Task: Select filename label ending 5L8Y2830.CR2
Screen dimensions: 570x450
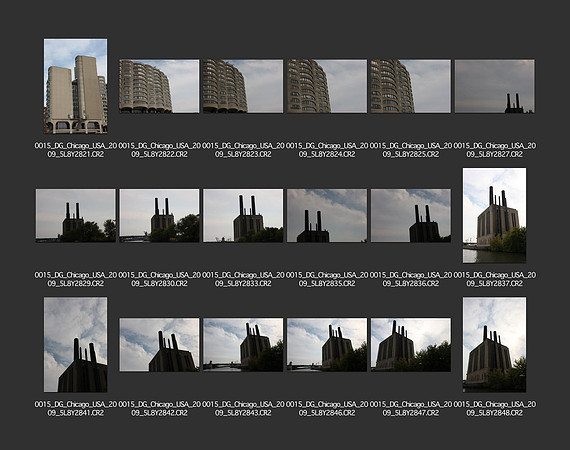Action: coord(159,279)
